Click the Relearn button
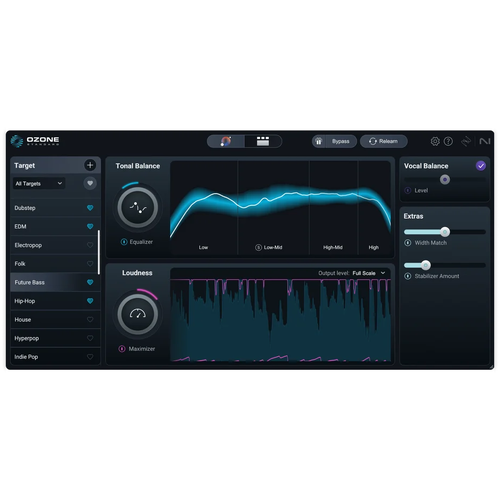500x500 pixels. [384, 141]
